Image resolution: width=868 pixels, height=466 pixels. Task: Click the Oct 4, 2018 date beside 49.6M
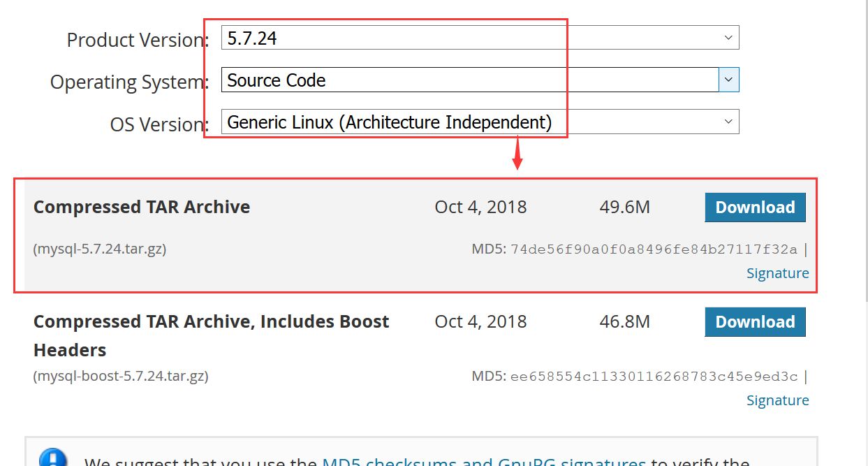coord(480,207)
